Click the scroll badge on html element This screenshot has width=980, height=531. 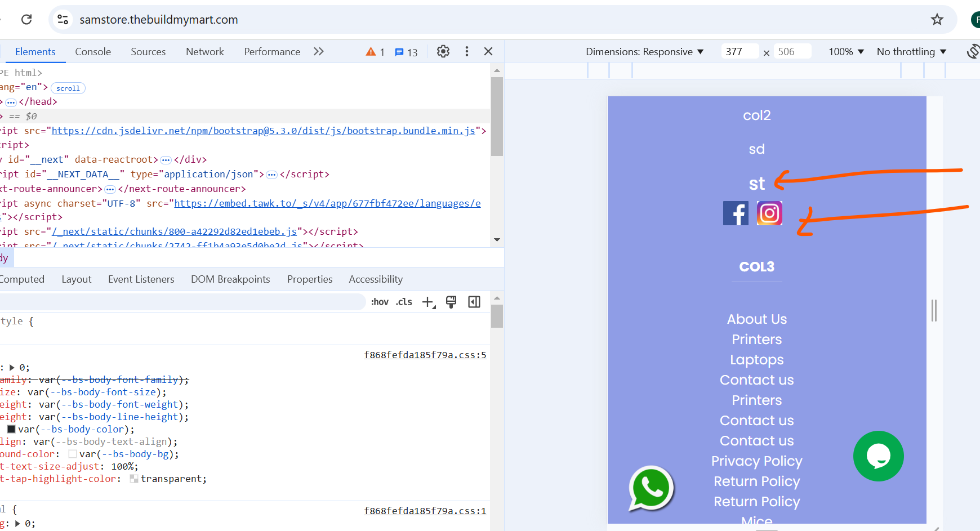68,88
